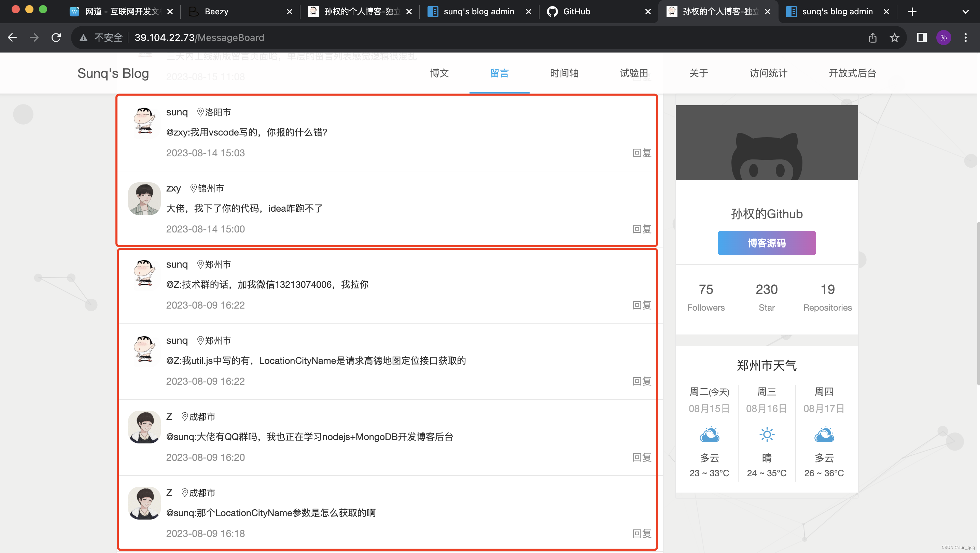Click the URL address bar field
Viewport: 980px width, 553px height.
(457, 38)
